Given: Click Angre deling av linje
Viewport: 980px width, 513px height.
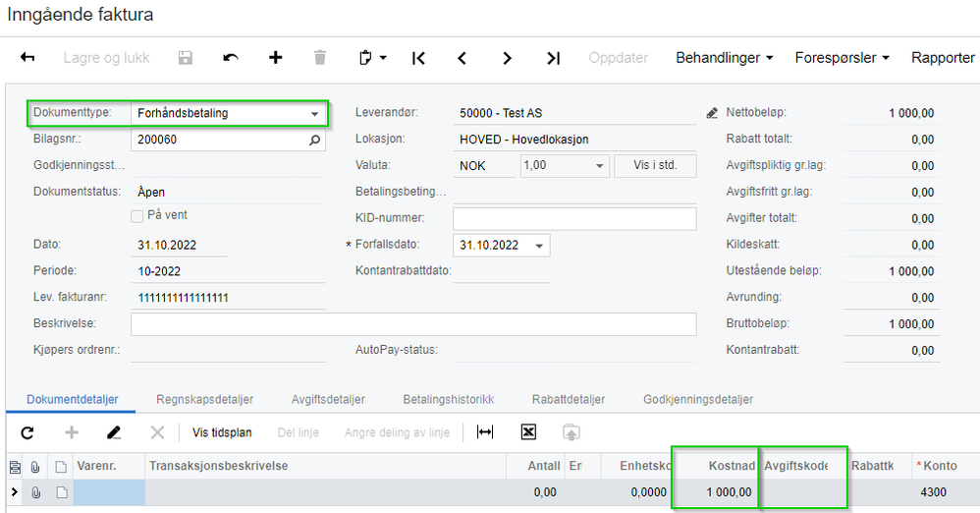Looking at the screenshot, I should pos(397,432).
